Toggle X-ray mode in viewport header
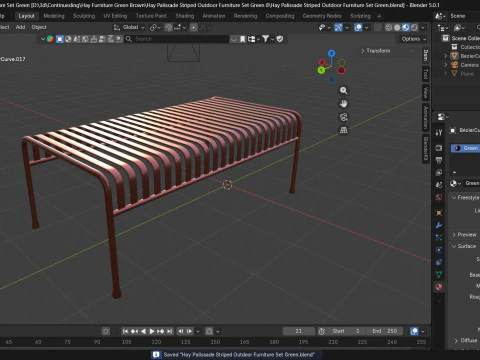480x360 pixels. (x=377, y=28)
